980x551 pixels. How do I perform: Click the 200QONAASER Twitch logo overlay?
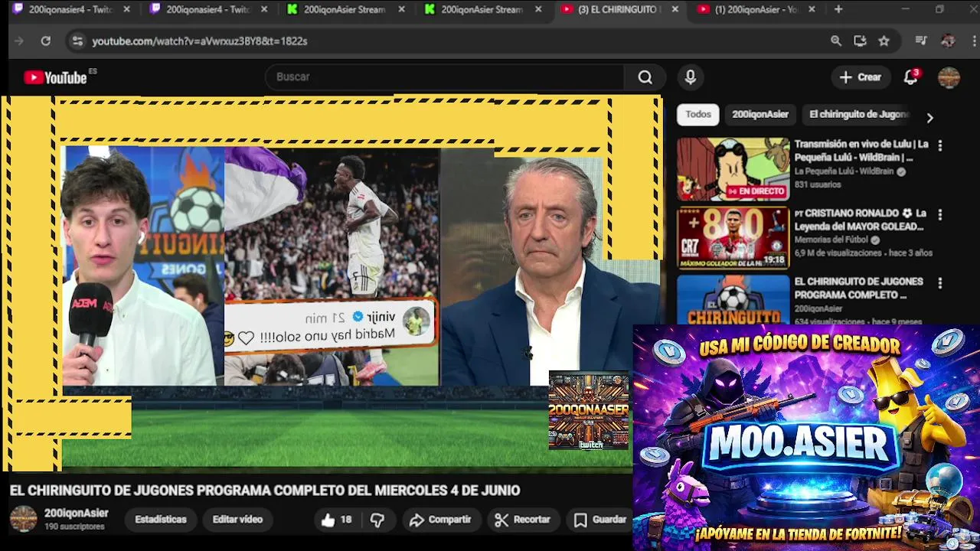pos(589,410)
